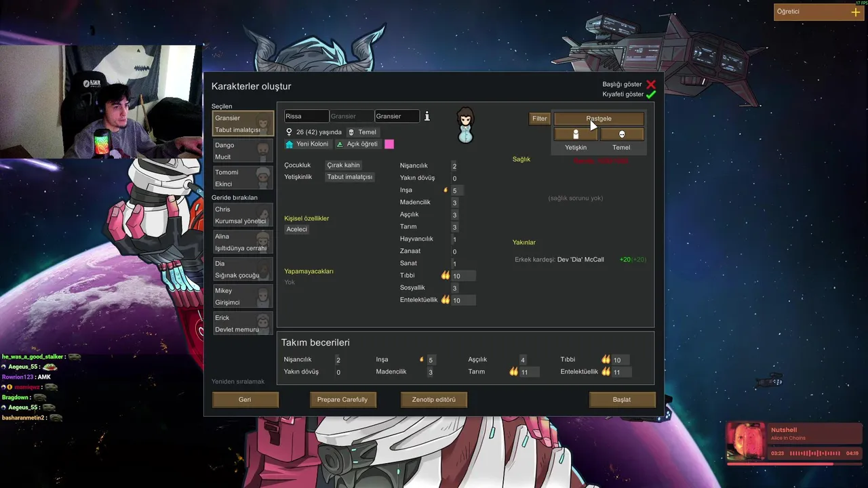This screenshot has width=868, height=488.
Task: Click the Açık öğreti ideology icon
Action: (x=340, y=144)
